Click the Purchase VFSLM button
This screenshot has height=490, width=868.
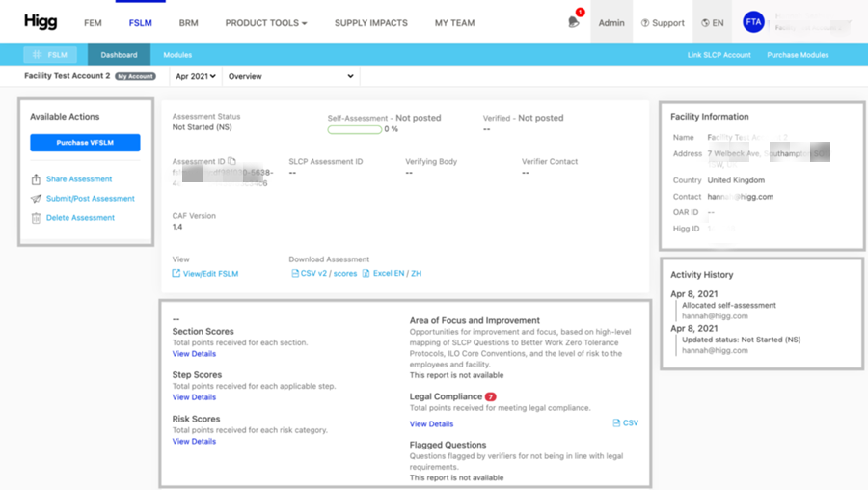85,143
